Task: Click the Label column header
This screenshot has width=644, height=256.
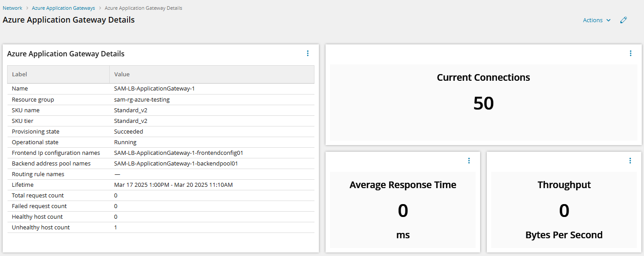Action: tap(58, 75)
